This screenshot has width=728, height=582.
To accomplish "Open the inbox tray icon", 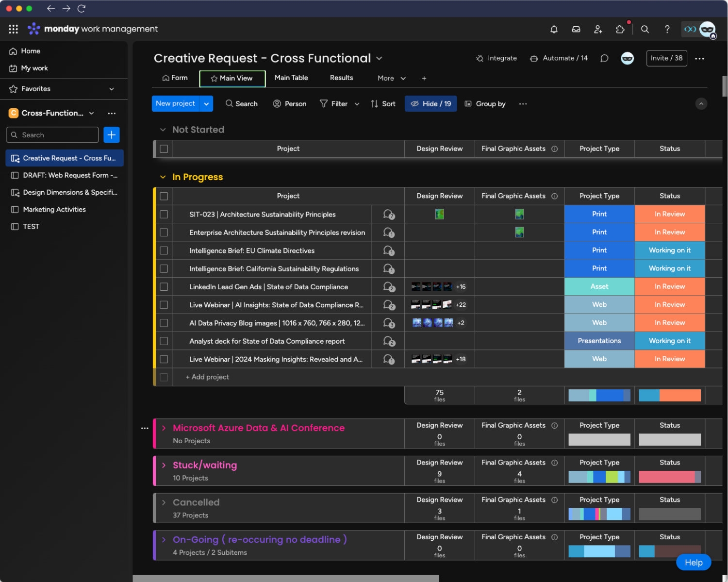I will [x=576, y=29].
